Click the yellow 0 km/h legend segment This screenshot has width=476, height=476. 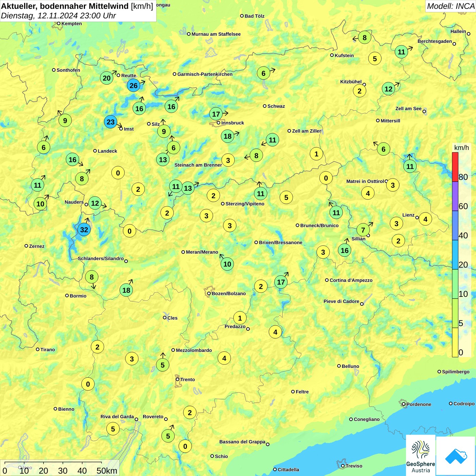pyautogui.click(x=455, y=342)
